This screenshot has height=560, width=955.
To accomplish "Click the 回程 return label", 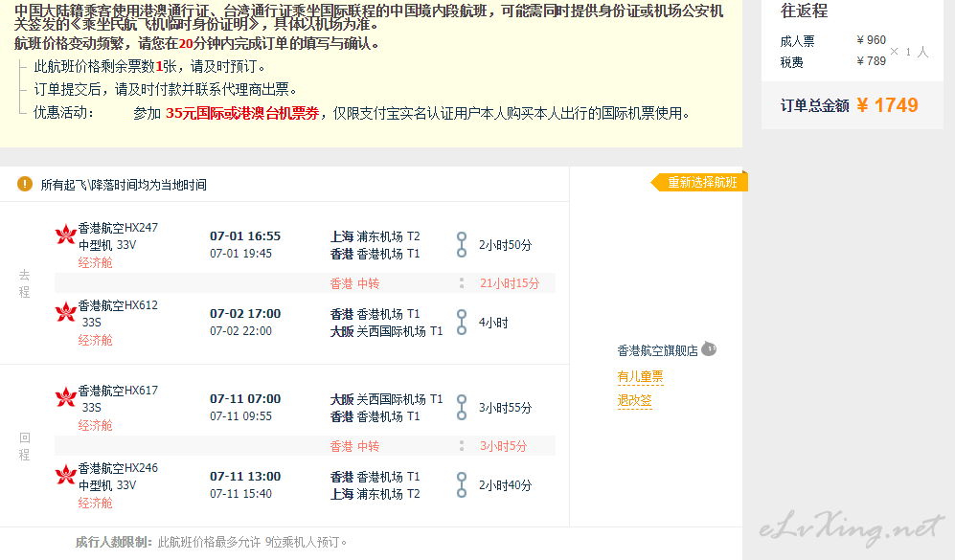I will (24, 446).
